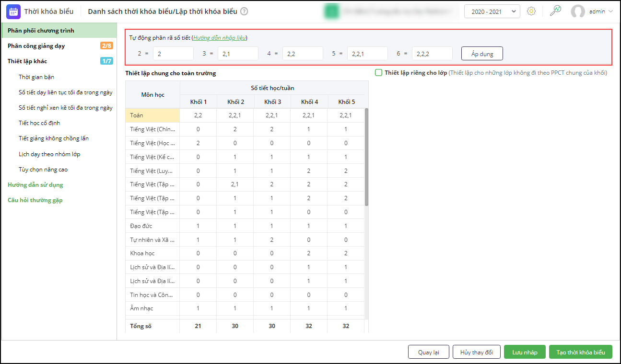Open the 2020 - 2021 school year dropdown

[492, 11]
